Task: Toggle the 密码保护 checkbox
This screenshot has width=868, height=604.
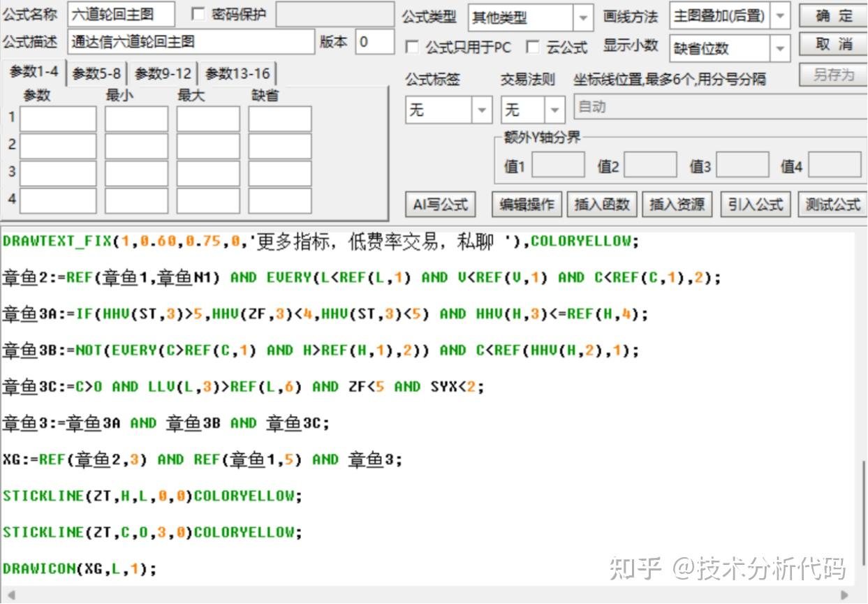Action: click(198, 14)
